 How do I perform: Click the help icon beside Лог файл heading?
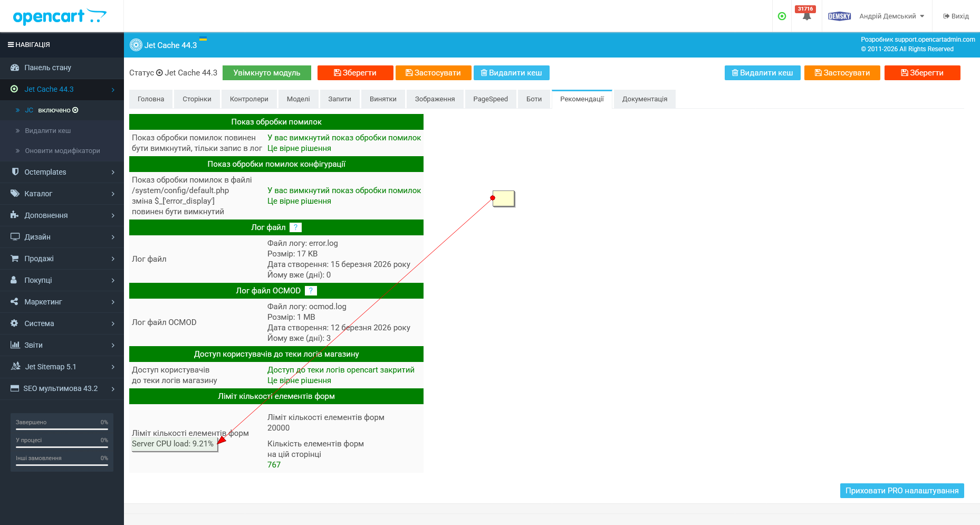(x=296, y=227)
